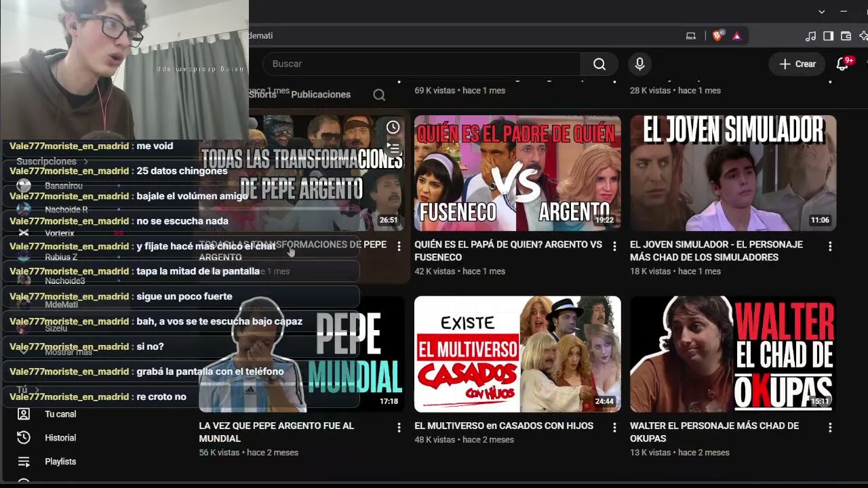Open video title Quién es el papá de quien
This screenshot has width=868, height=488.
(508, 251)
